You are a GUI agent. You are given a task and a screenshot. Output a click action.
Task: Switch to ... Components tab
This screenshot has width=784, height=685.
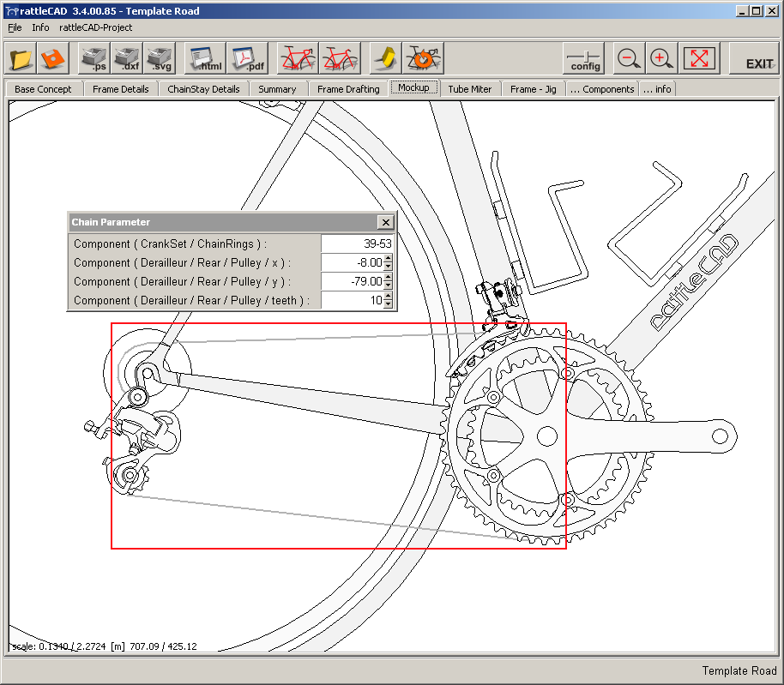point(602,89)
